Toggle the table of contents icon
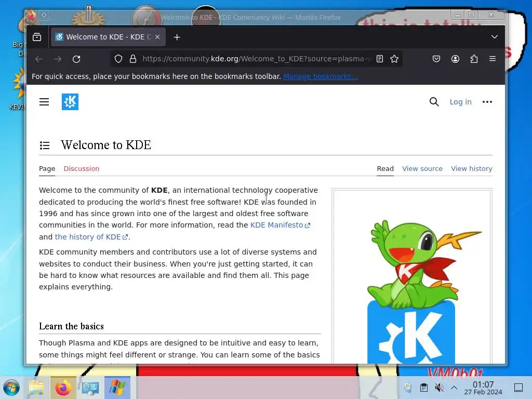This screenshot has height=399, width=532. coord(45,145)
